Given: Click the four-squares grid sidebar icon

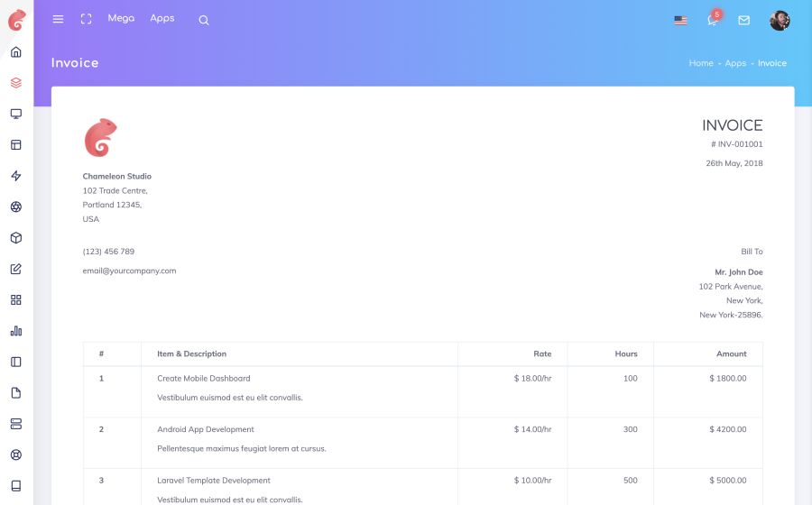Looking at the screenshot, I should [x=15, y=299].
